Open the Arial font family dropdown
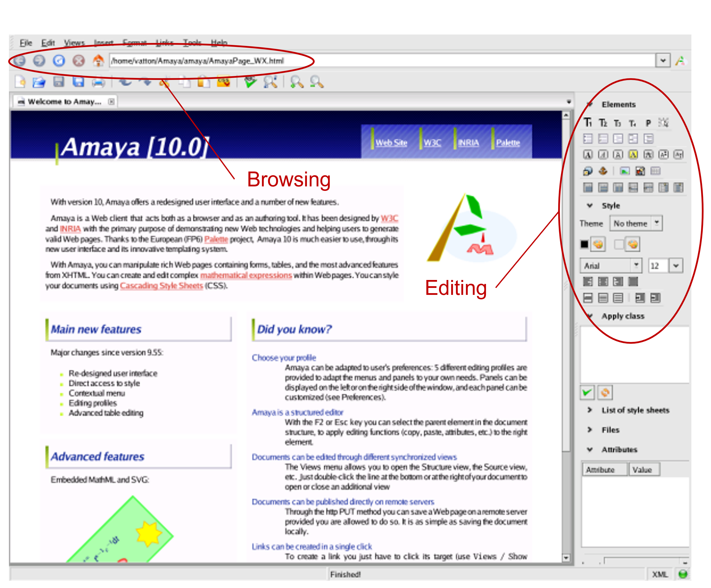The image size is (711, 588). pos(636,266)
